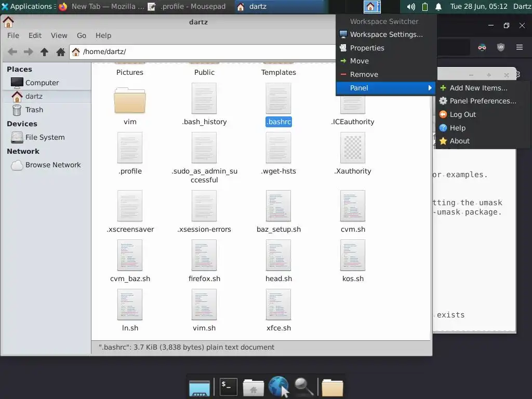
Task: Select the .Xauthority file icon
Action: pyautogui.click(x=353, y=148)
